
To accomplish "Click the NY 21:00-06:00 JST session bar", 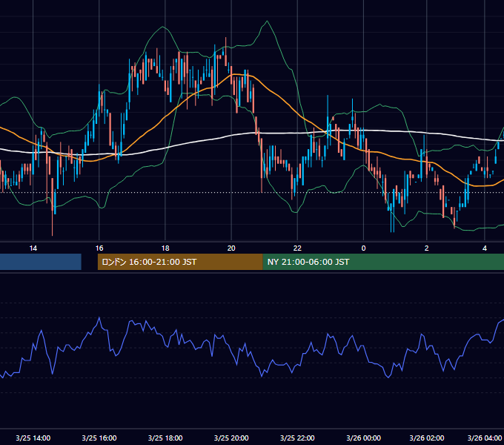I will tap(383, 262).
